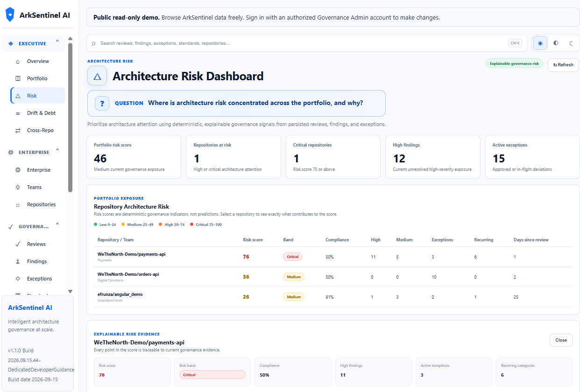The image size is (580, 392).
Task: Click the ArkSentinel AI footer title
Action: click(30, 308)
